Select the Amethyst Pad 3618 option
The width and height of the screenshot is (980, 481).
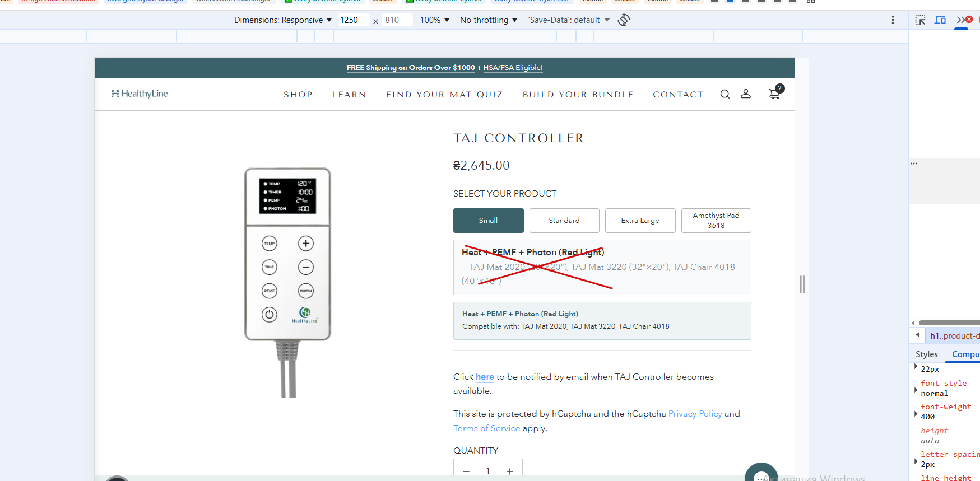pyautogui.click(x=716, y=221)
